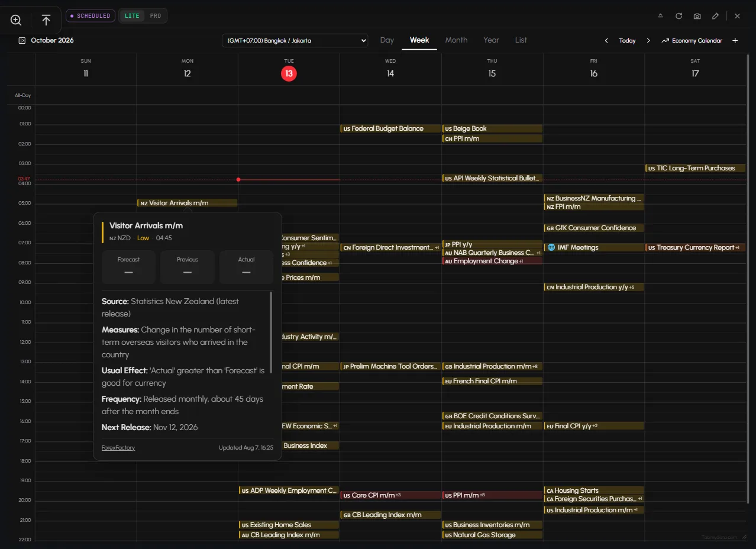Open JP Prelim Machine Tool Orders event
This screenshot has width=756, height=549.
(390, 366)
